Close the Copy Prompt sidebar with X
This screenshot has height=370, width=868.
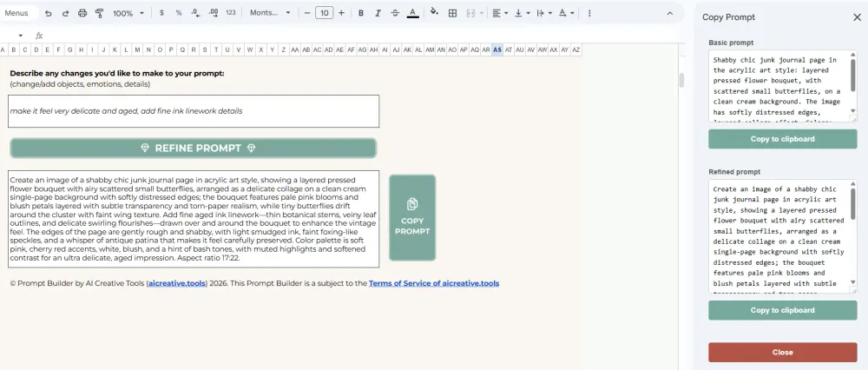[x=857, y=17]
